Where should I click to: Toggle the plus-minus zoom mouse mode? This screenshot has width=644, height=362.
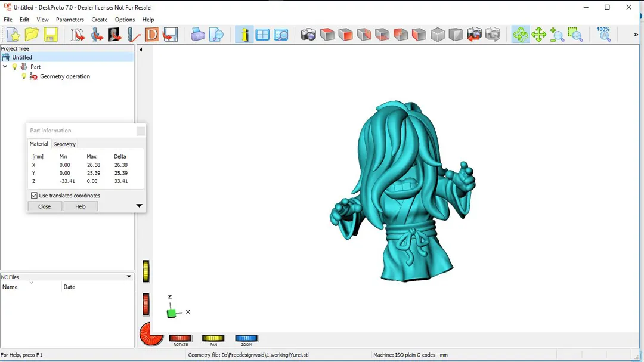557,35
